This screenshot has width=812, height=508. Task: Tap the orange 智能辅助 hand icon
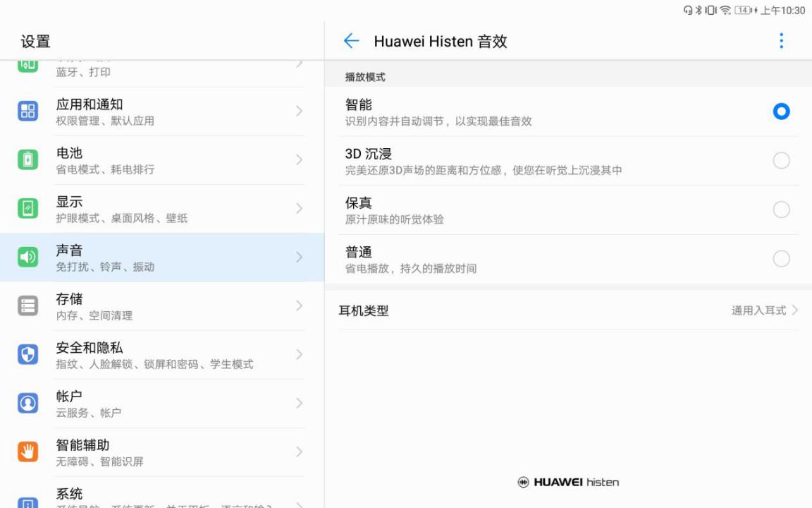28,452
